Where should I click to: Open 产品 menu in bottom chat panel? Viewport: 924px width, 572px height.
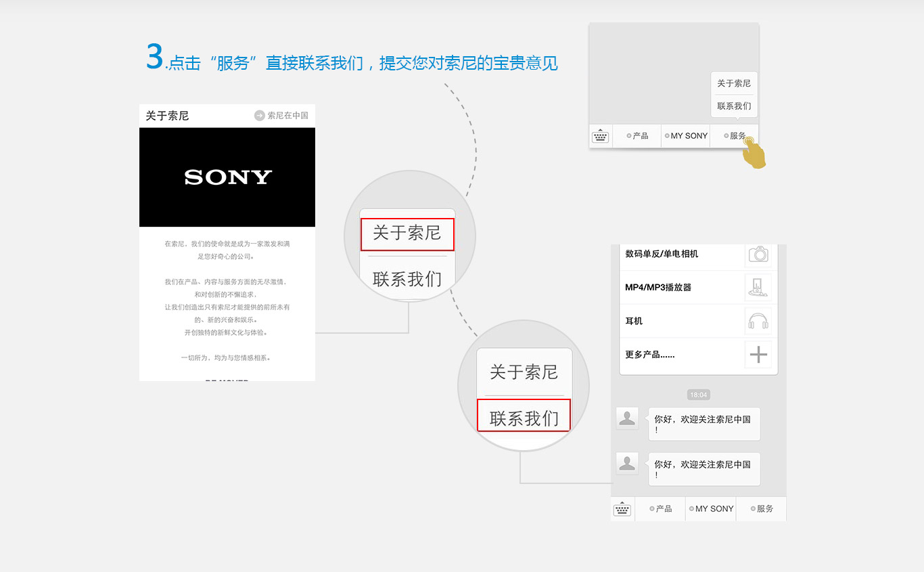660,509
